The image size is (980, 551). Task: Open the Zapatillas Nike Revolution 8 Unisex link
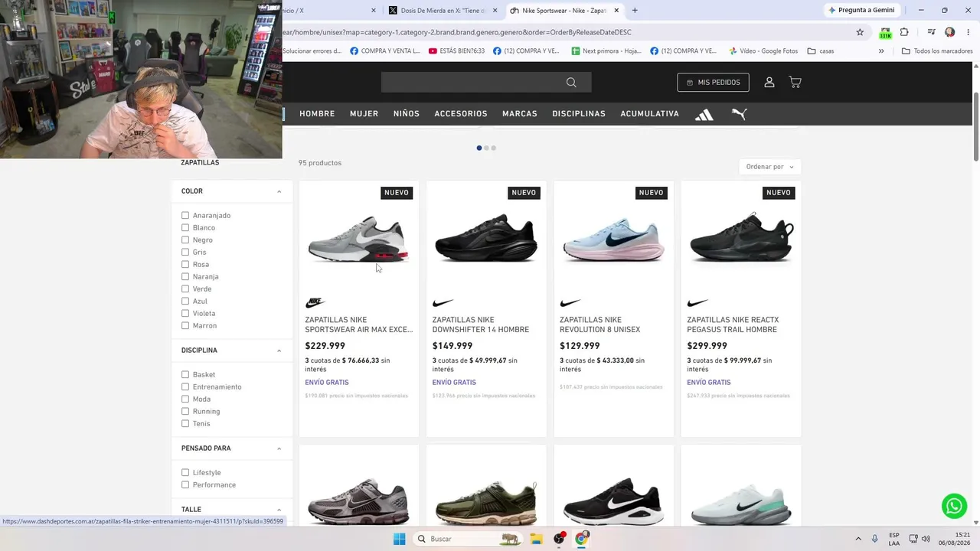coord(600,324)
